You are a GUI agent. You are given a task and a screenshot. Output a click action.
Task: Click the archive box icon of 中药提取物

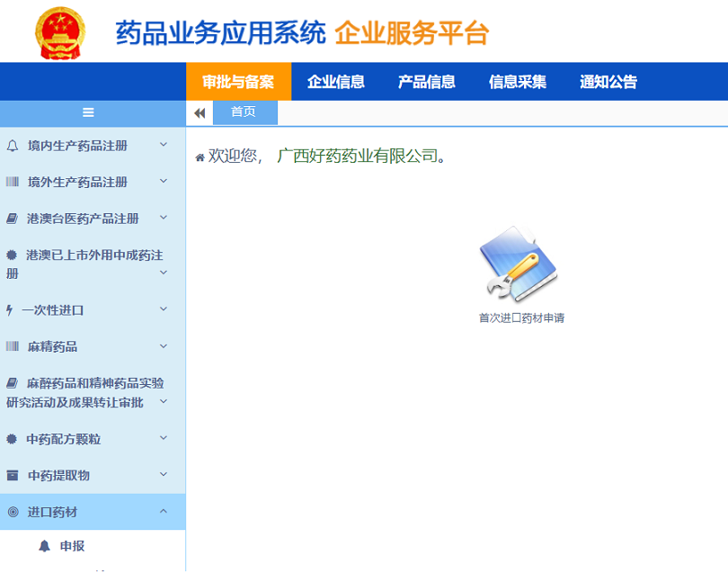click(13, 476)
